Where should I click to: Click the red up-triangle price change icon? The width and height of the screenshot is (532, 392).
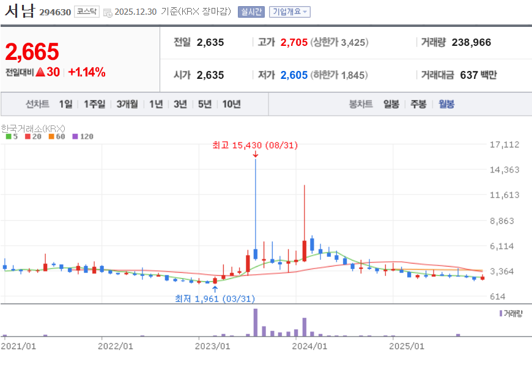(x=40, y=72)
